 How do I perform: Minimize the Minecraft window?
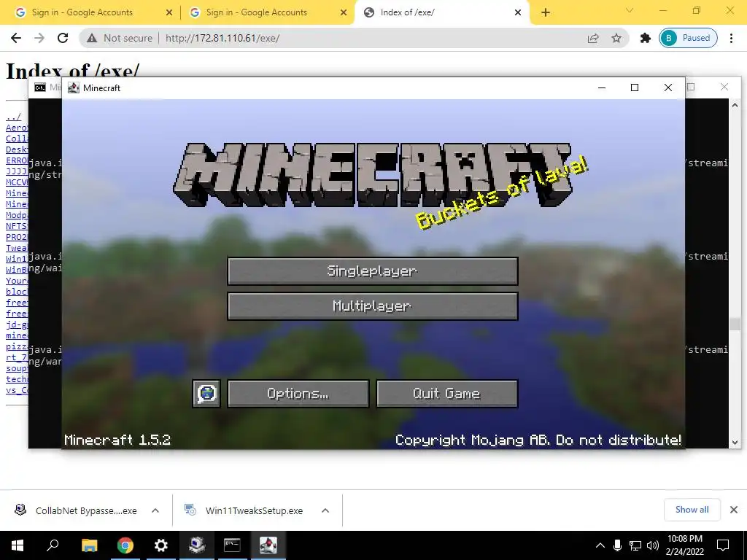point(602,87)
